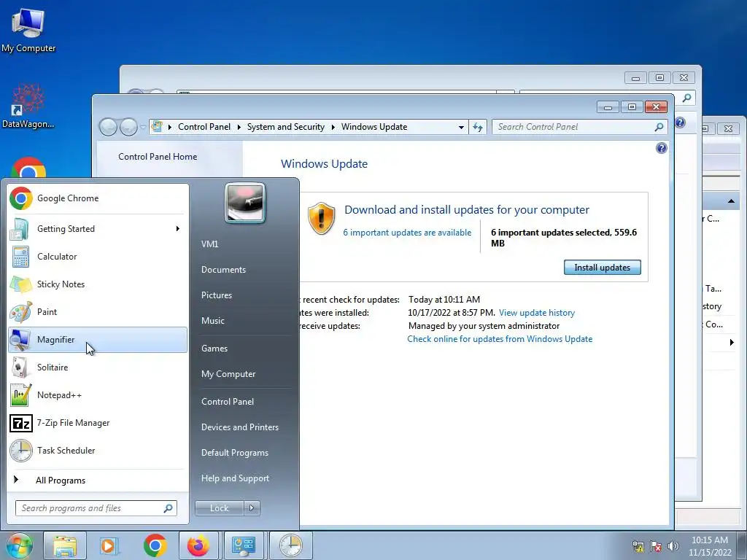Viewport: 747px width, 560px height.
Task: Open Magnifier in Start menu
Action: click(x=98, y=340)
